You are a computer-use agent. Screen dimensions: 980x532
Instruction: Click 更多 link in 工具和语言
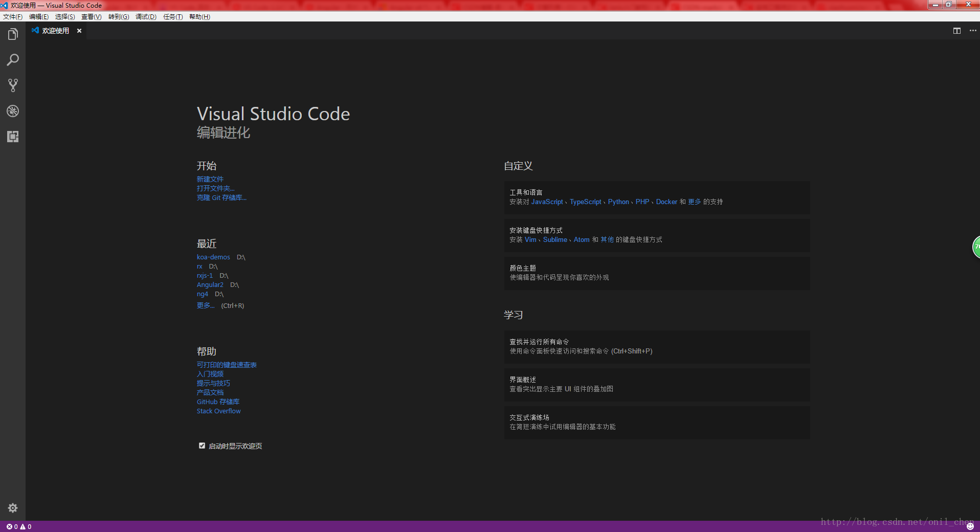click(x=695, y=202)
